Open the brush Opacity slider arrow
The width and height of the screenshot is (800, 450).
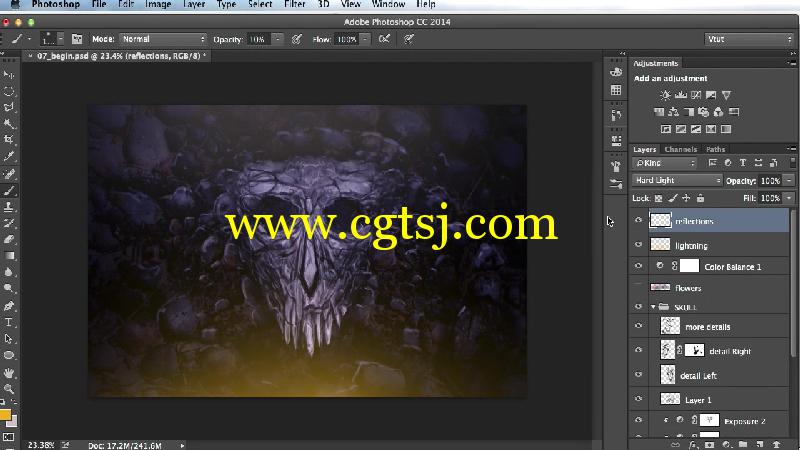(278, 39)
